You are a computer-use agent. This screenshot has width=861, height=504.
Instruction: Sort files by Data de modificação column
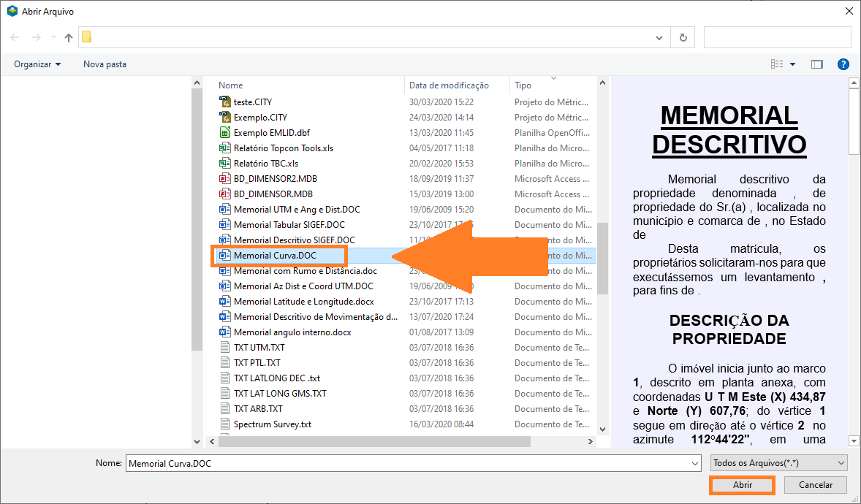coord(449,85)
